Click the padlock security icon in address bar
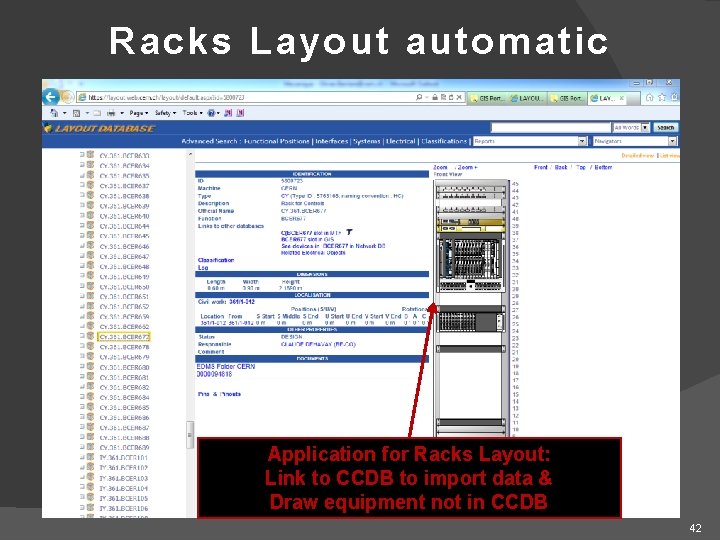The height and width of the screenshot is (540, 720). [x=434, y=97]
